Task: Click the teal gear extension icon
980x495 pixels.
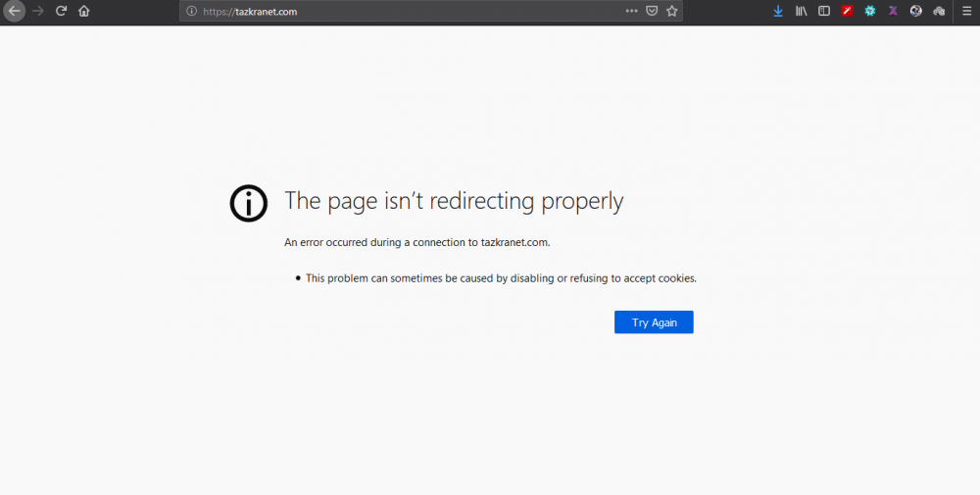Action: click(x=869, y=12)
